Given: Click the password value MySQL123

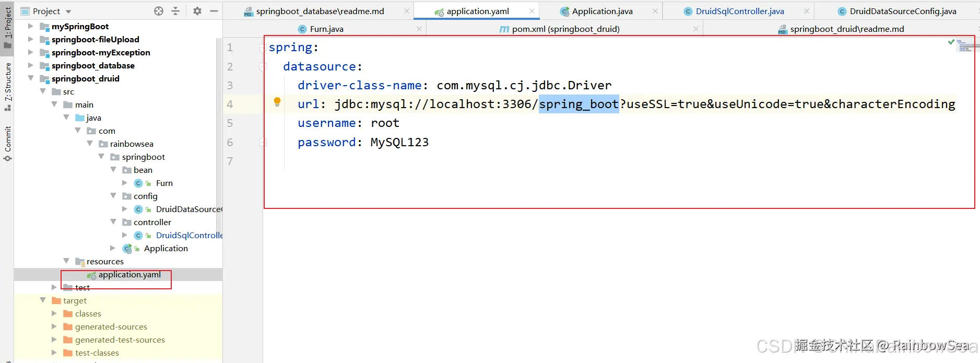Looking at the screenshot, I should point(399,142).
